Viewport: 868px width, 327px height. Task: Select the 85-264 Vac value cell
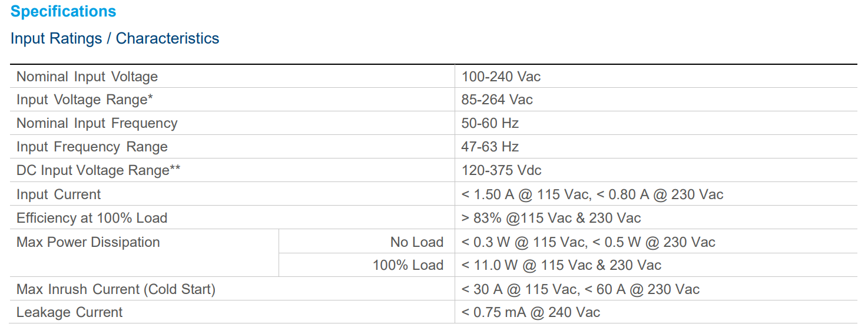pyautogui.click(x=497, y=100)
